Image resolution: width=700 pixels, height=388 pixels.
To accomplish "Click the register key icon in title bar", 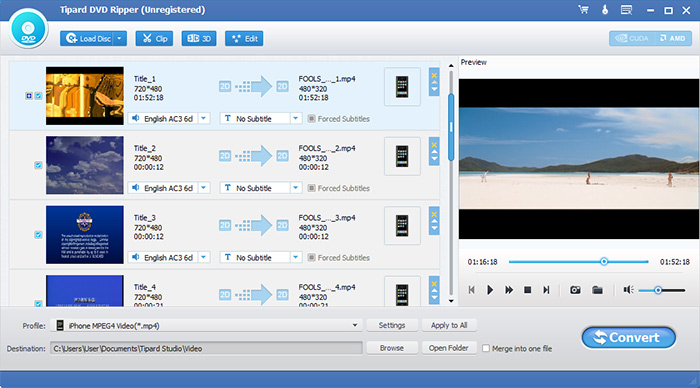I will point(605,9).
